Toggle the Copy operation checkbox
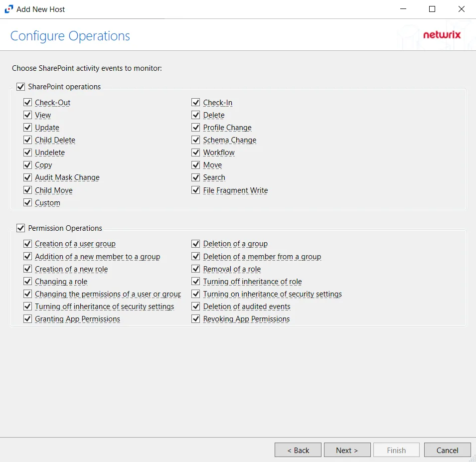The image size is (476, 462). (27, 165)
